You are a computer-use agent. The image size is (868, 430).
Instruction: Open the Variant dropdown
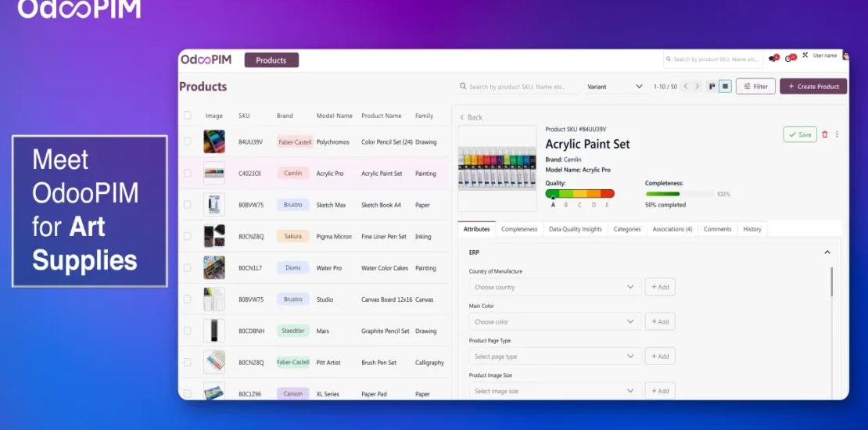pyautogui.click(x=615, y=86)
